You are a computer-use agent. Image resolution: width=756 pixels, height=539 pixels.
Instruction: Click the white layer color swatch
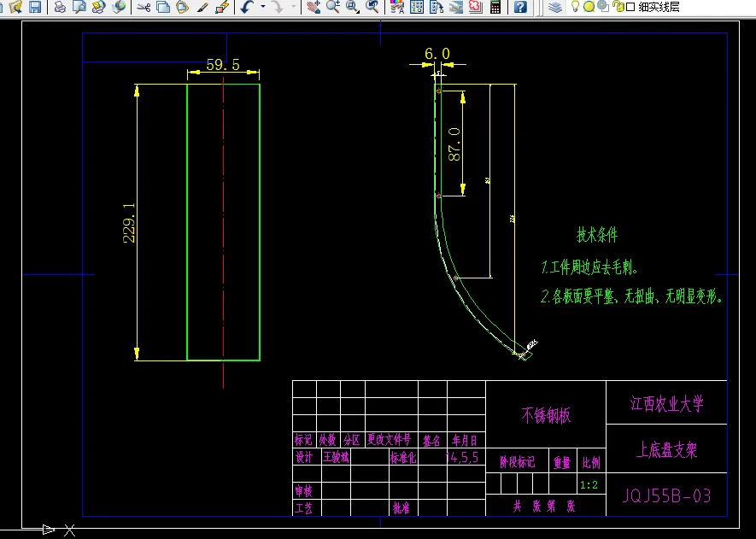(630, 7)
